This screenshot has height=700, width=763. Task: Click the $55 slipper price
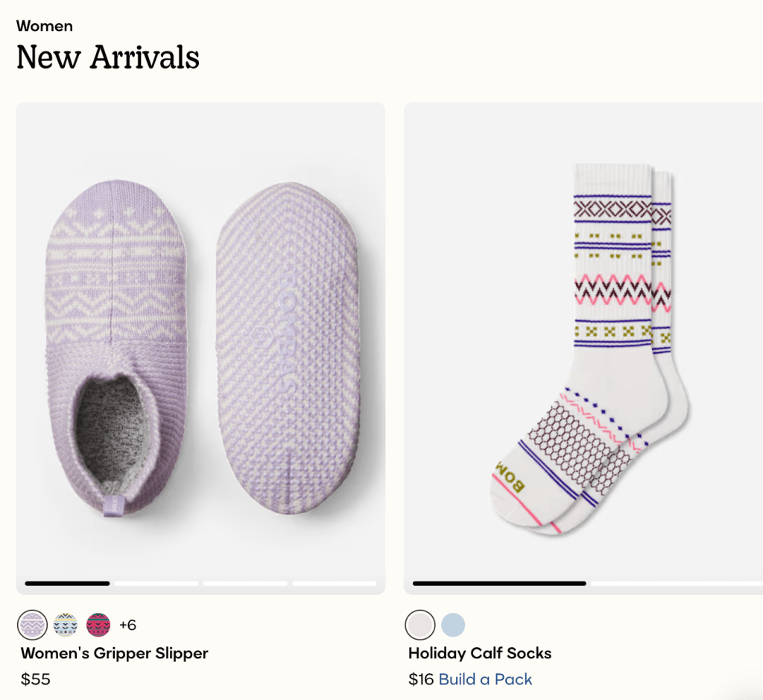(x=35, y=679)
